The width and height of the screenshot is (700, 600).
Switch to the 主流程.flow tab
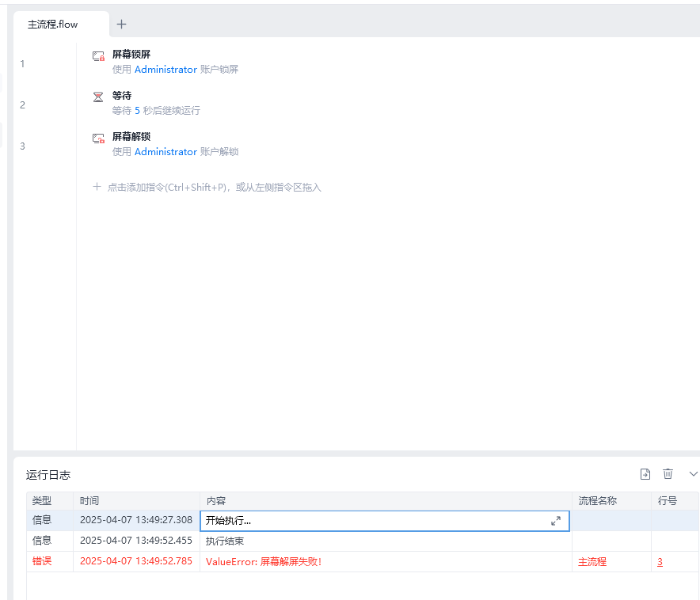click(53, 25)
